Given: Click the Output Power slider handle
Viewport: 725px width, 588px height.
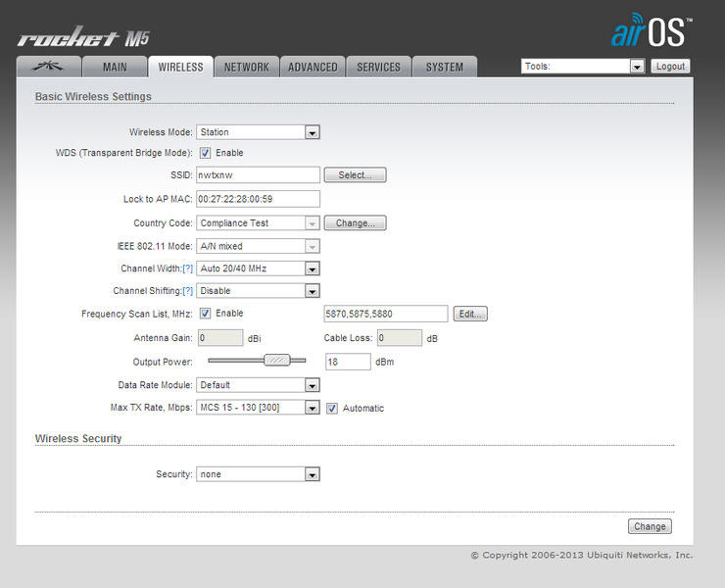Looking at the screenshot, I should (277, 360).
